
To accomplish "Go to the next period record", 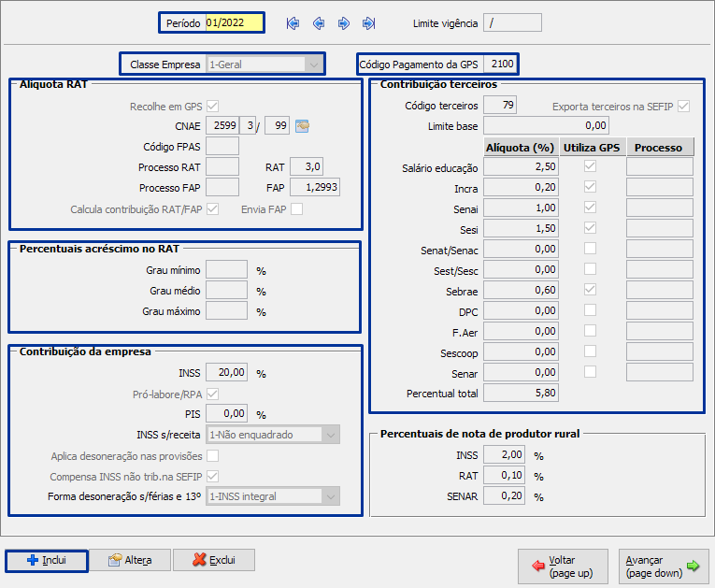I will pyautogui.click(x=344, y=23).
